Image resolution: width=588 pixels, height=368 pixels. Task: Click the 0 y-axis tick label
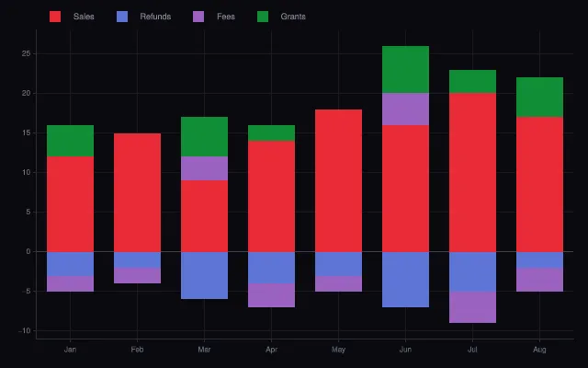tap(28, 251)
